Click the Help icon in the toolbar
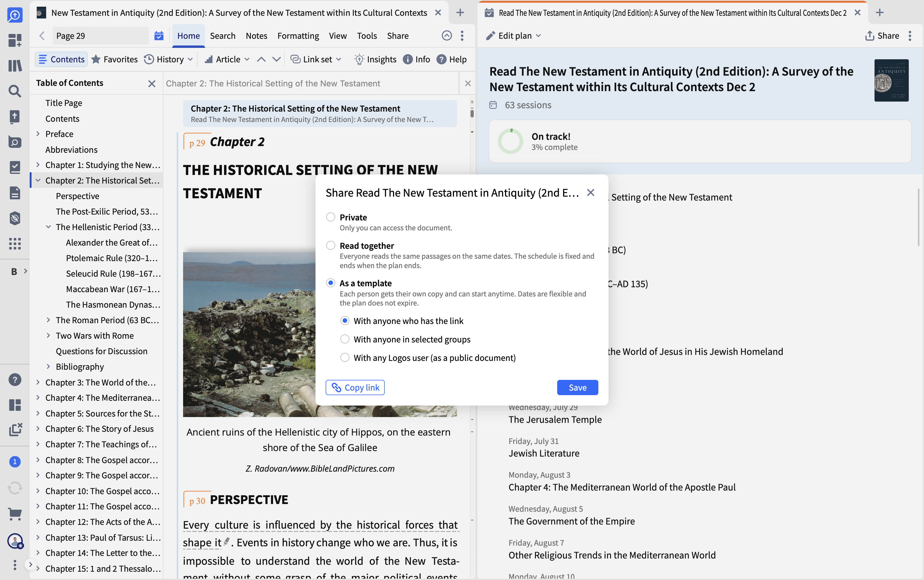 tap(452, 59)
